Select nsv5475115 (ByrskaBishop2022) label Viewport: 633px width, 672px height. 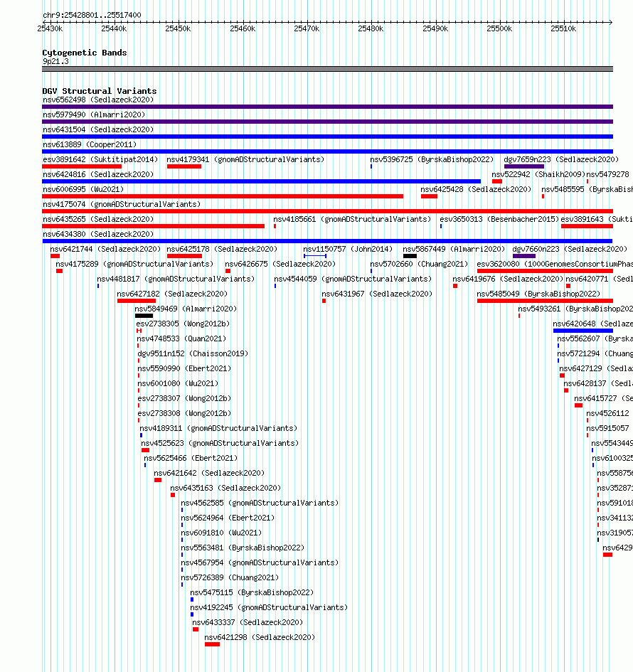(252, 593)
